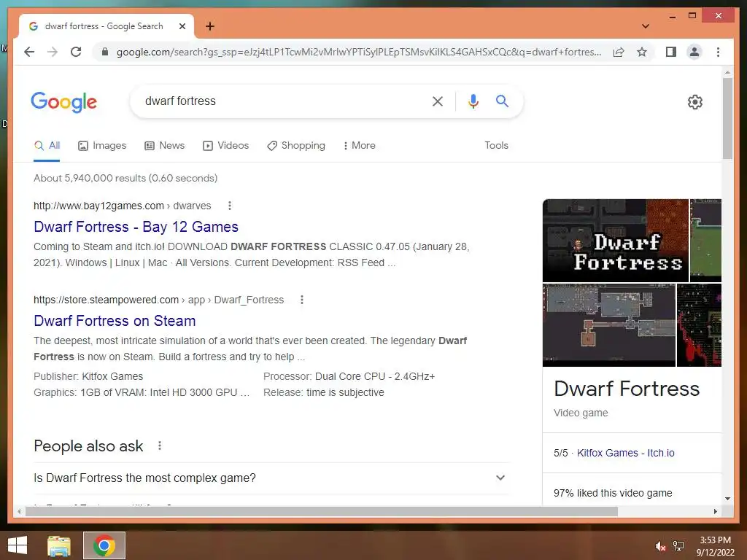
Task: Go back to the previous page
Action: [29, 52]
